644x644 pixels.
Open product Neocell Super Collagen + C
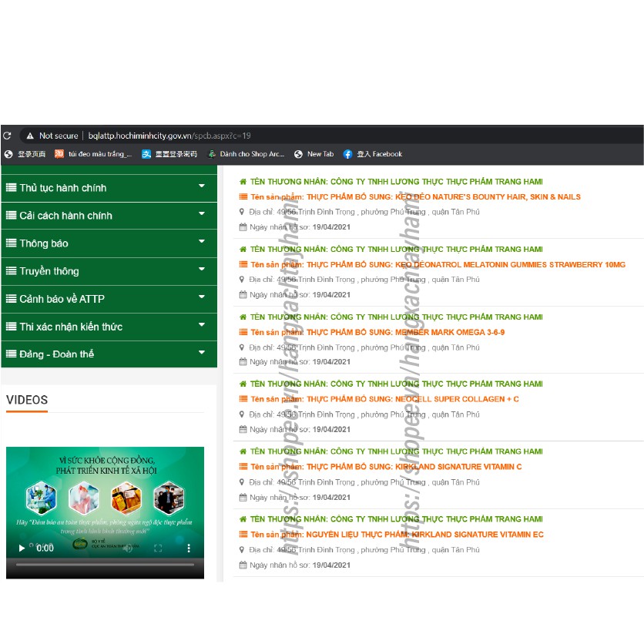(384, 399)
